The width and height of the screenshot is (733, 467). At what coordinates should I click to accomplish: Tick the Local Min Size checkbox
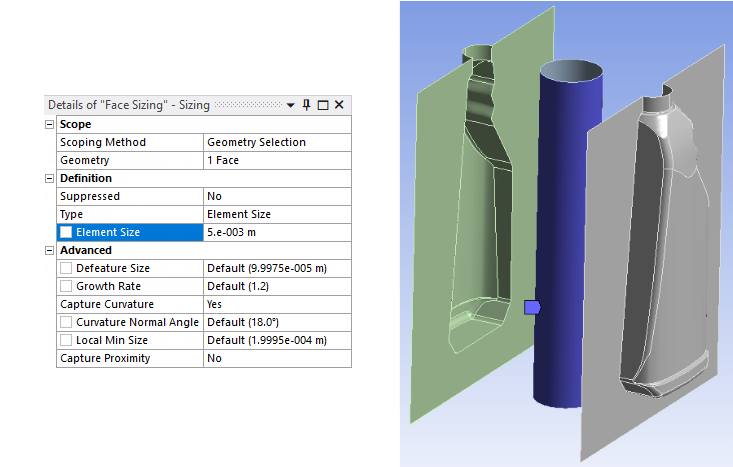click(66, 340)
